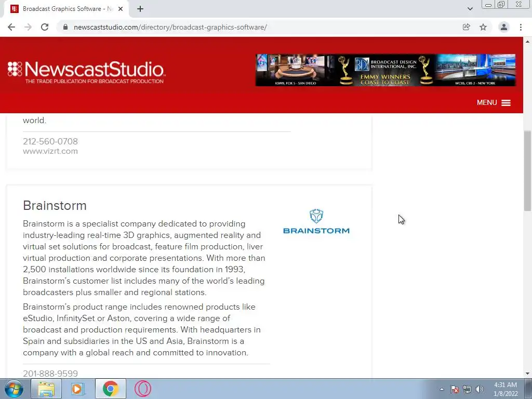
Task: Open a new tab with plus button
Action: click(140, 9)
